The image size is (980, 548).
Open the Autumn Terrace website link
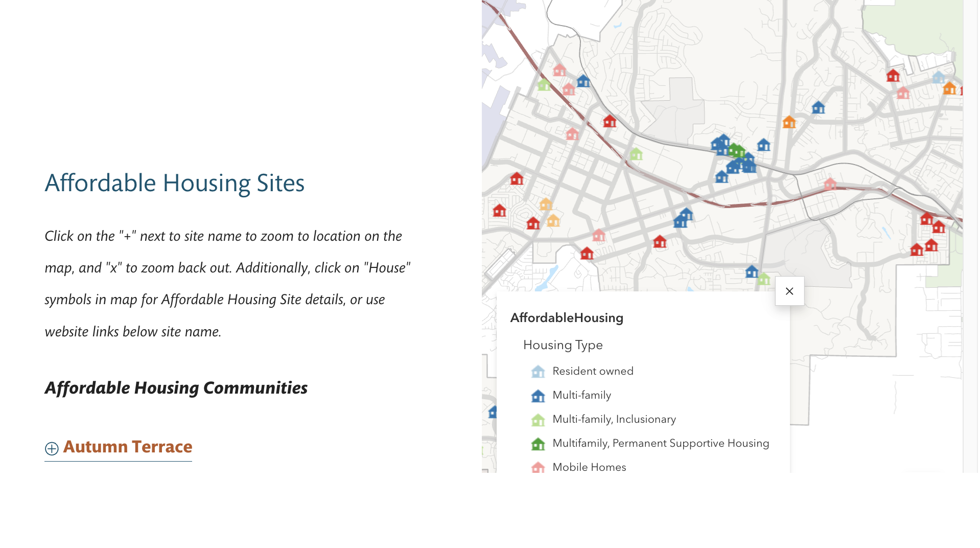pos(128,446)
